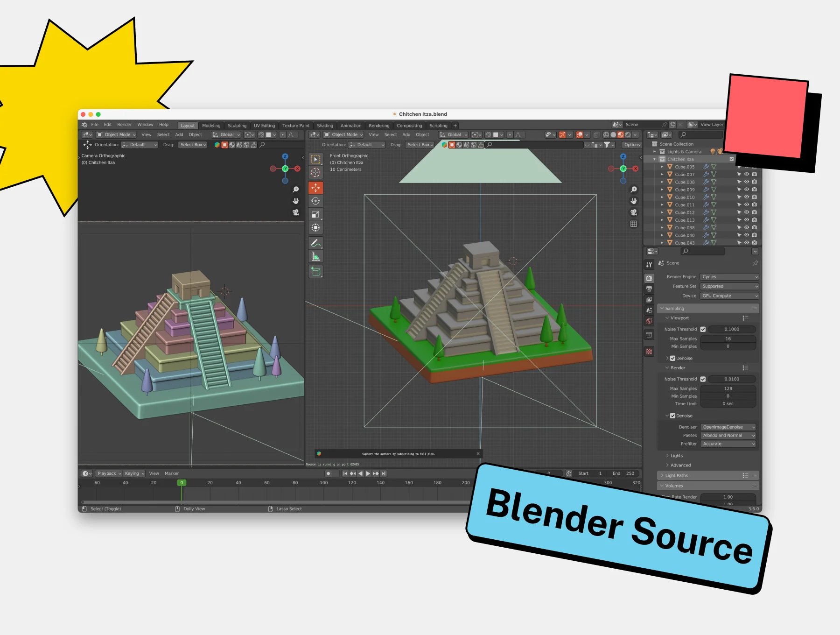840x635 pixels.
Task: Open the Output properties tab
Action: click(649, 289)
